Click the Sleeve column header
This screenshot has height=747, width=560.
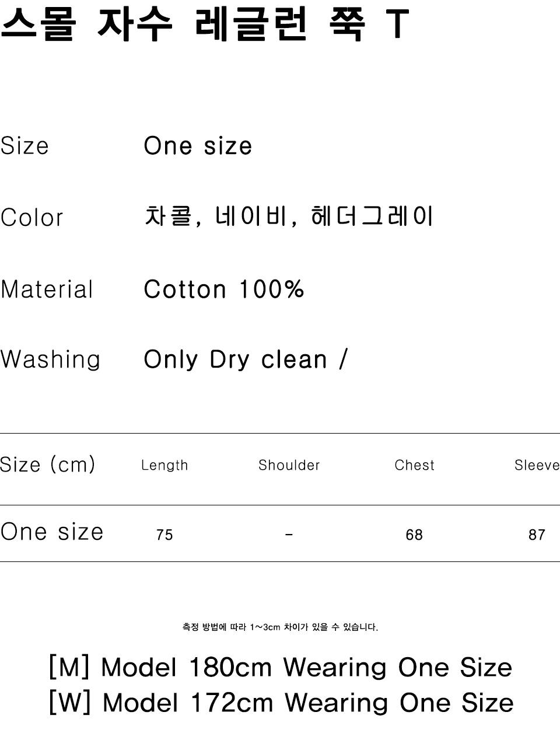click(x=537, y=465)
